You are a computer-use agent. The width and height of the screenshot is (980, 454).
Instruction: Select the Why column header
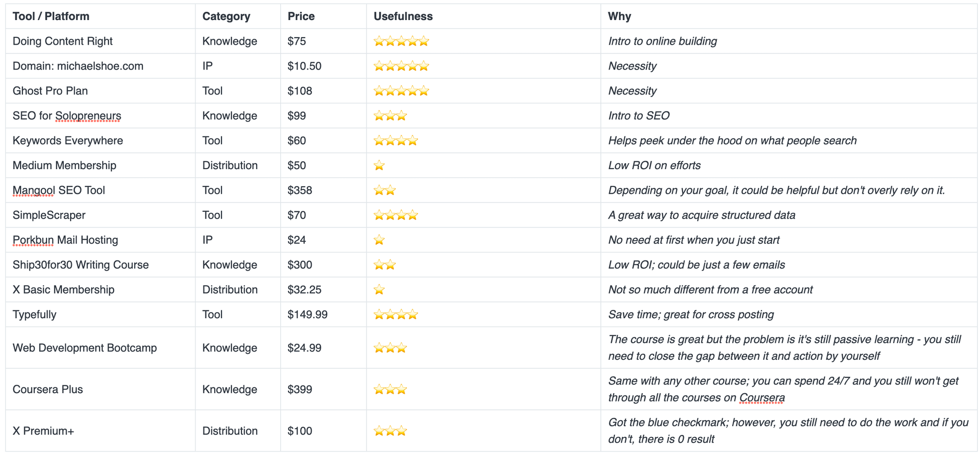pos(619,16)
